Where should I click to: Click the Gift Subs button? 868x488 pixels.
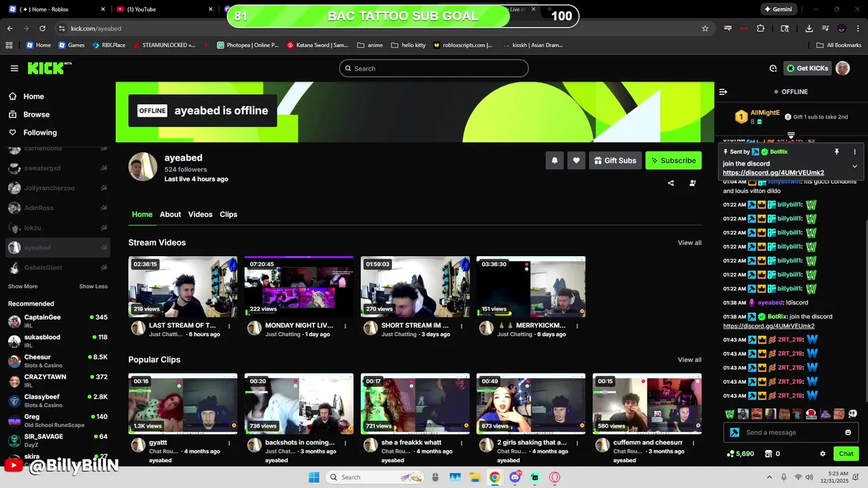point(615,161)
